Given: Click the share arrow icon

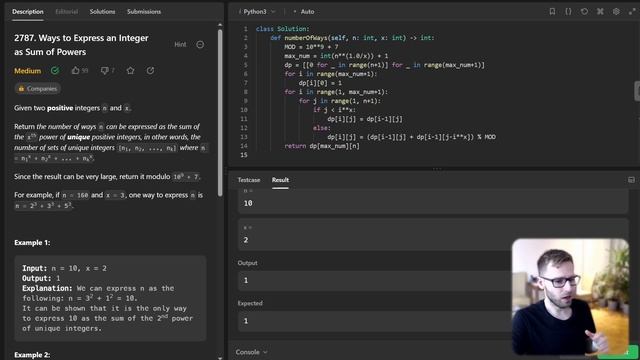Looking at the screenshot, I should pos(150,71).
